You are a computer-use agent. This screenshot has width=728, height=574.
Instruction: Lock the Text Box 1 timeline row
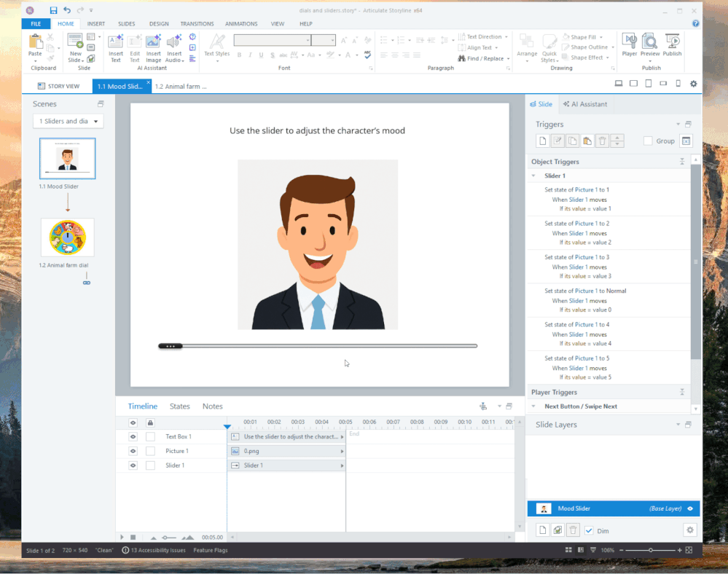pos(150,436)
